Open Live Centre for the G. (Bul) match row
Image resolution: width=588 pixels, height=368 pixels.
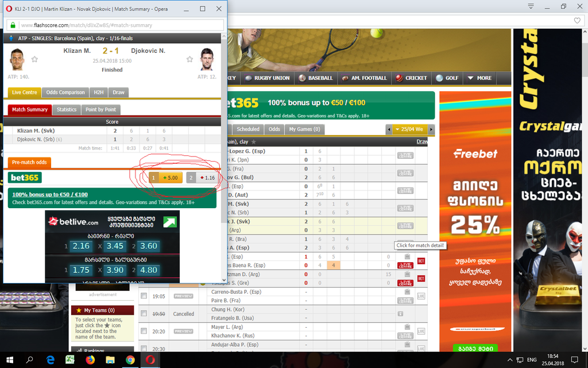tap(405, 173)
